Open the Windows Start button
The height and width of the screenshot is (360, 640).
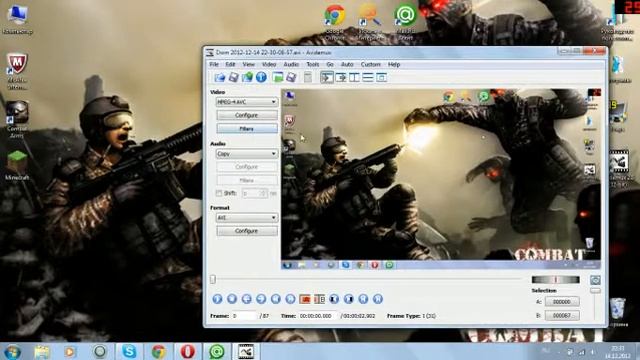[12, 351]
